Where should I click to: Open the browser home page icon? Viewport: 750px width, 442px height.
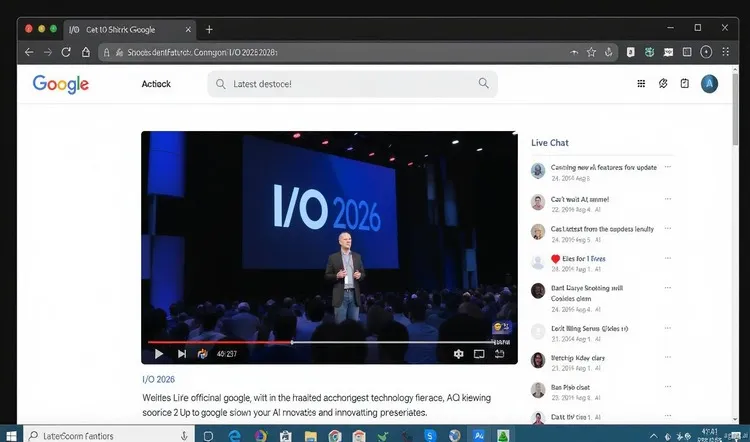[86, 52]
